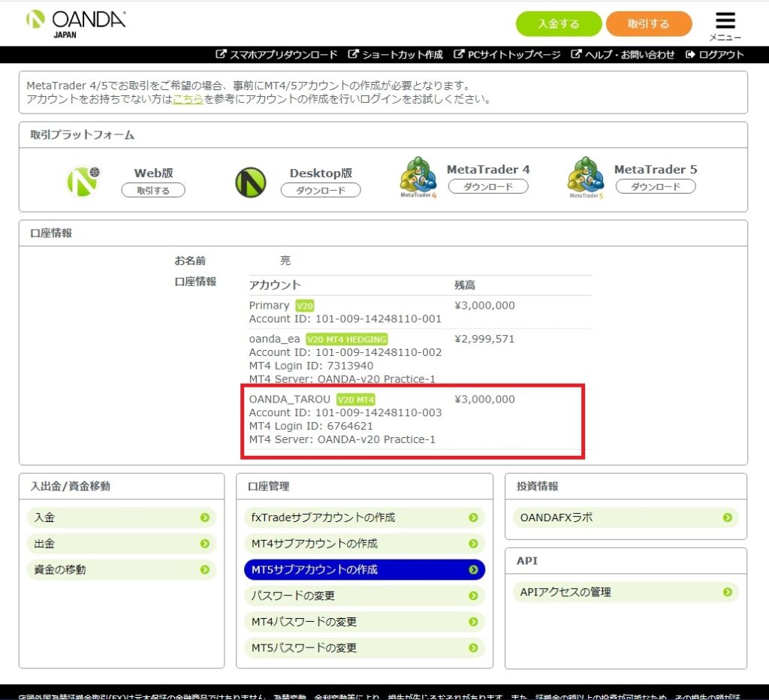Click MT4 Login ID: 6764621
769x700 pixels.
click(x=311, y=426)
